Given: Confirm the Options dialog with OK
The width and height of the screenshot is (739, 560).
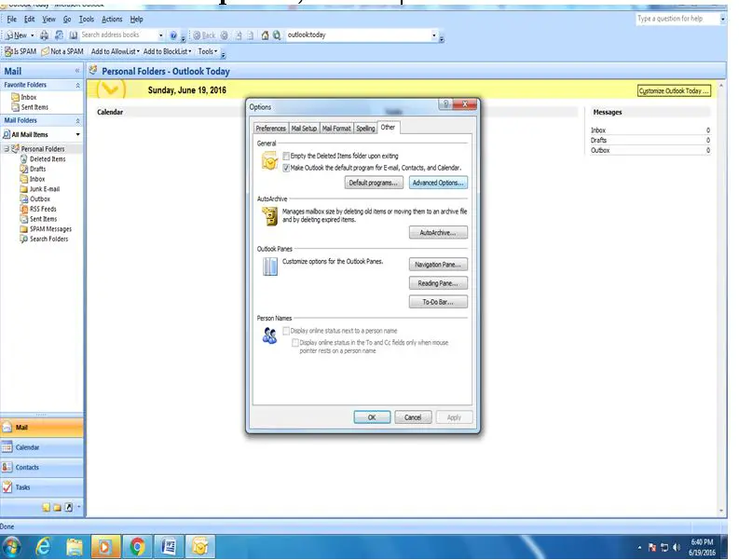Looking at the screenshot, I should (x=372, y=417).
